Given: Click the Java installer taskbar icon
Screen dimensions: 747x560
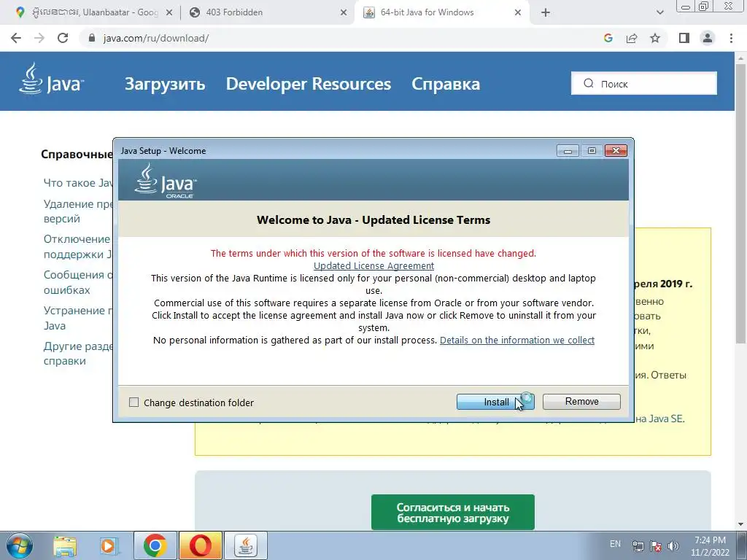Looking at the screenshot, I should pos(245,545).
